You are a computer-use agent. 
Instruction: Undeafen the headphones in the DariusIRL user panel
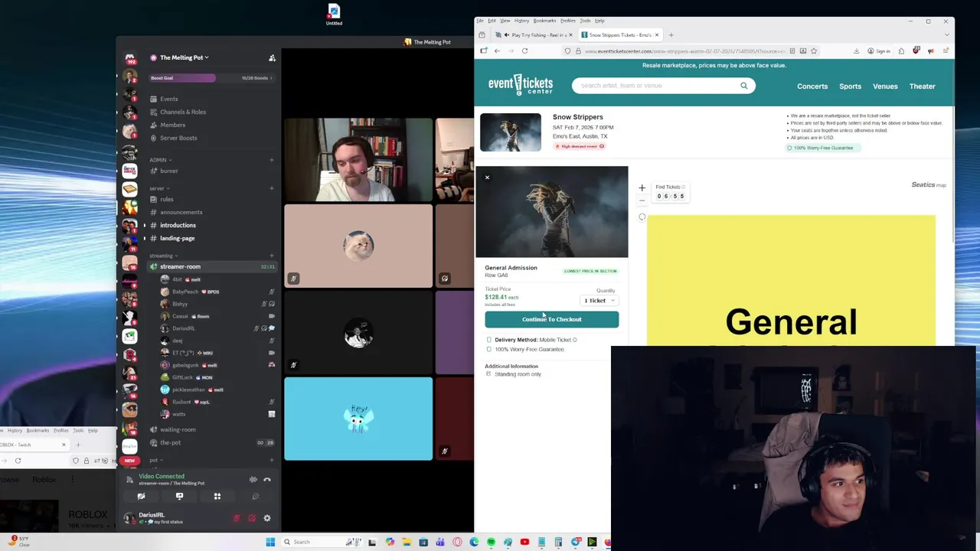point(252,518)
